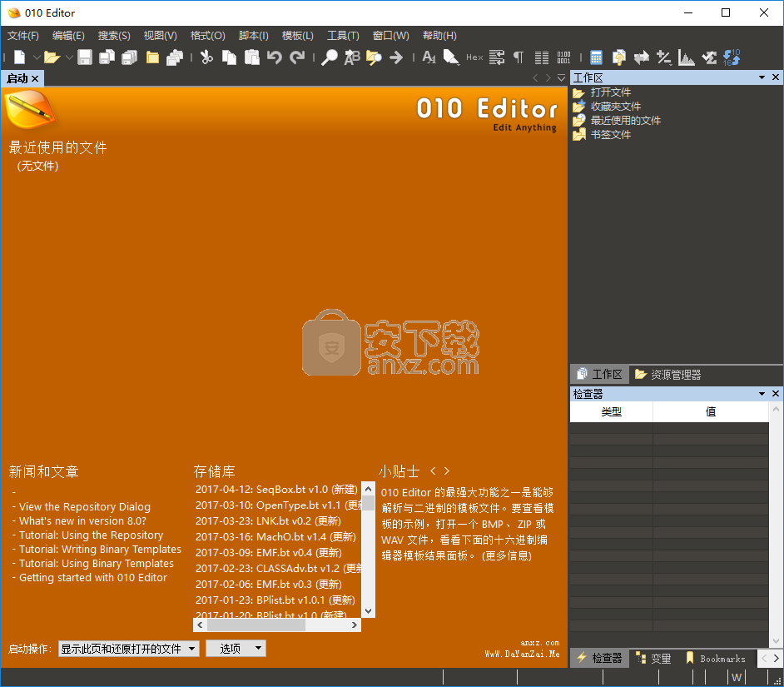Open dropdown arrow beside Open file icon
The height and width of the screenshot is (687, 784).
(x=69, y=57)
